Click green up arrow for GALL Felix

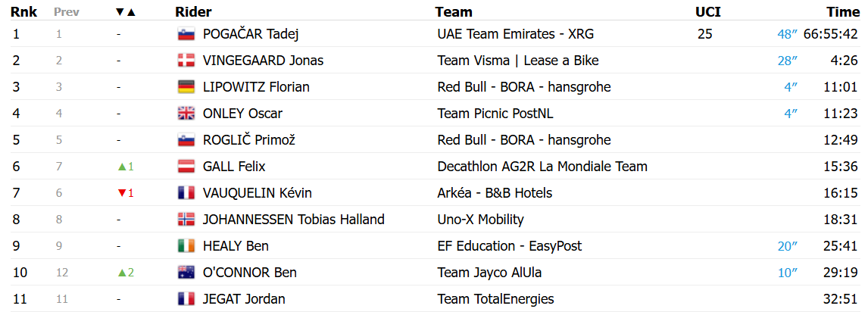click(120, 167)
